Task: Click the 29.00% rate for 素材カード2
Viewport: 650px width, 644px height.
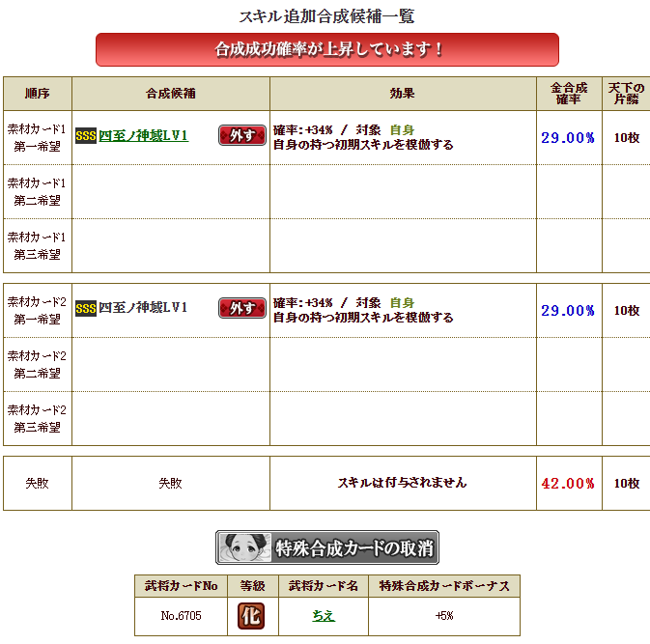Action: [x=568, y=310]
